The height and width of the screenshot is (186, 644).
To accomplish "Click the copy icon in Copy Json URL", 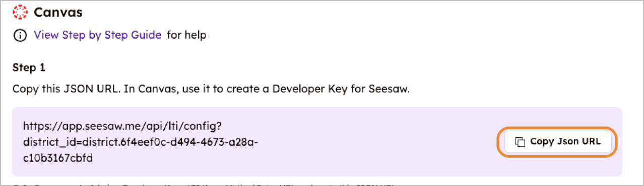I will [520, 142].
